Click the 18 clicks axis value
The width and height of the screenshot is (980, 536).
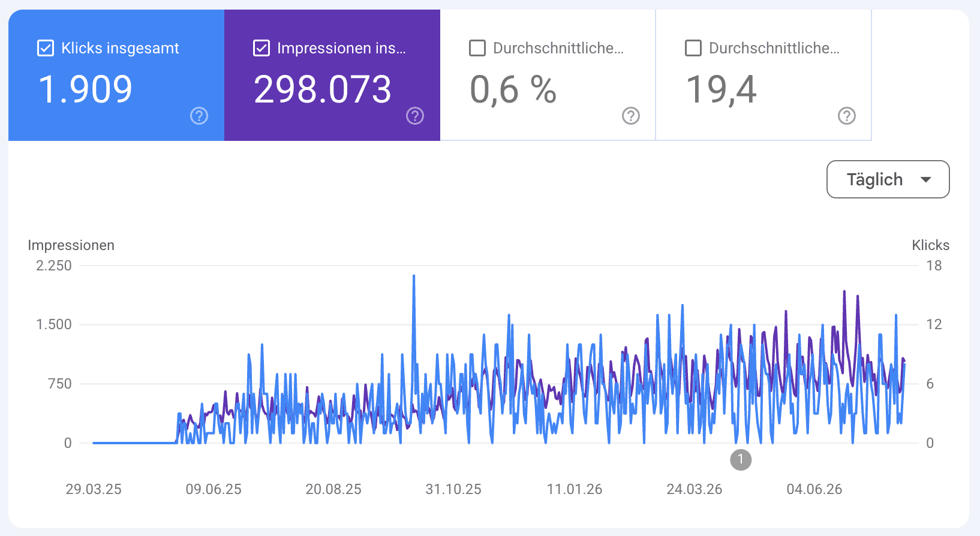934,266
